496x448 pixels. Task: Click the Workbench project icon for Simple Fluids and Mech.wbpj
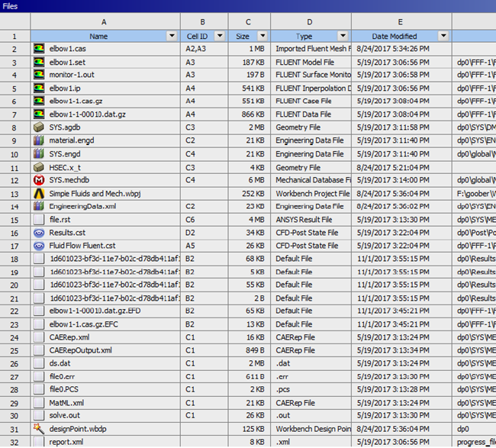point(39,193)
